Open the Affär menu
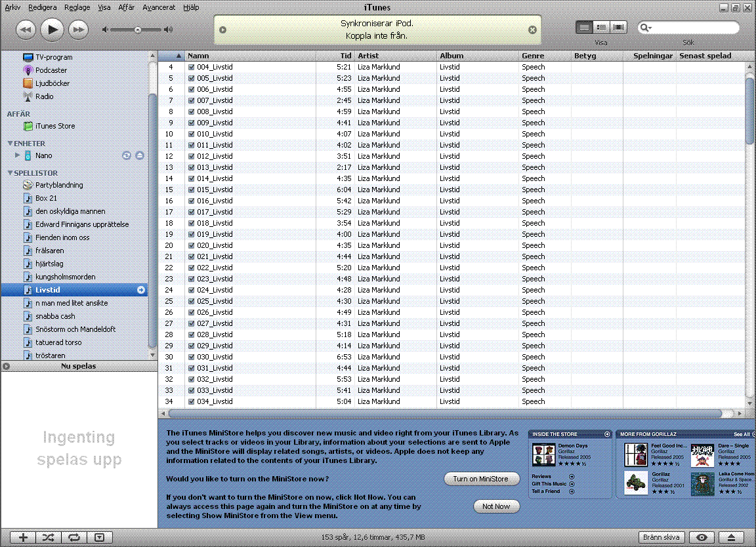 pos(126,7)
